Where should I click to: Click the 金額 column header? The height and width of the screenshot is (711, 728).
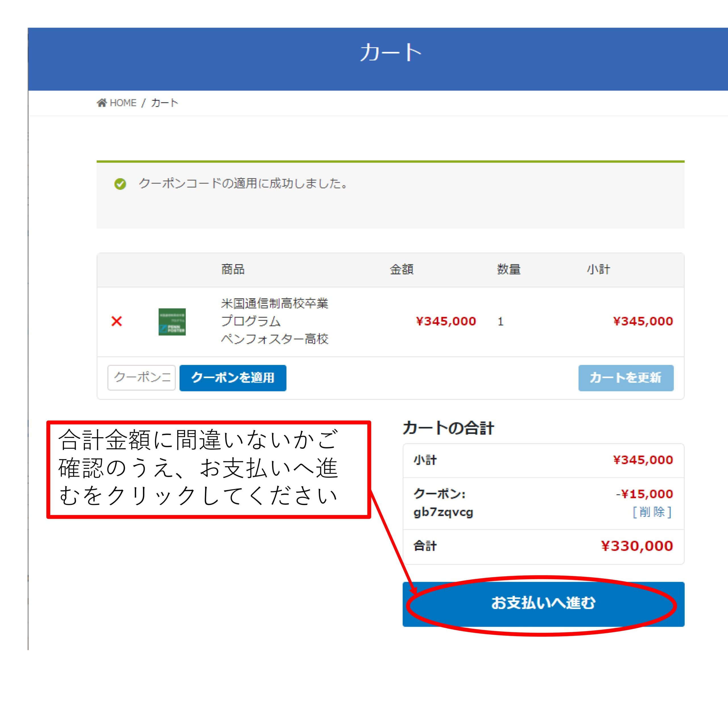402,269
